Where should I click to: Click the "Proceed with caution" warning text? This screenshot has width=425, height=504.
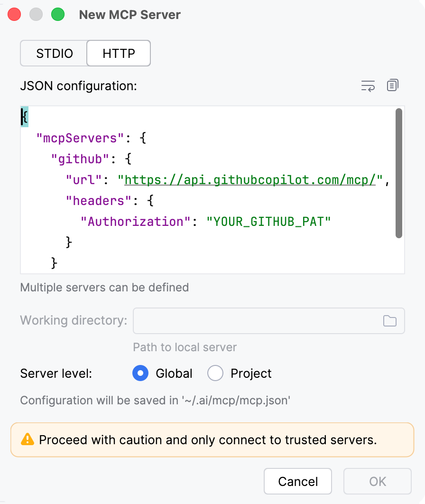[x=208, y=440]
